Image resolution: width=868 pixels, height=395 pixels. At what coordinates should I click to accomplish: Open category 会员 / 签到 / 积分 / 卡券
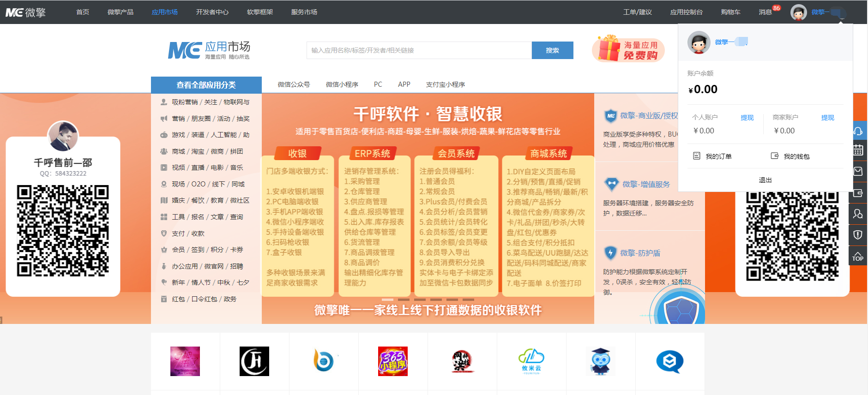(x=206, y=250)
